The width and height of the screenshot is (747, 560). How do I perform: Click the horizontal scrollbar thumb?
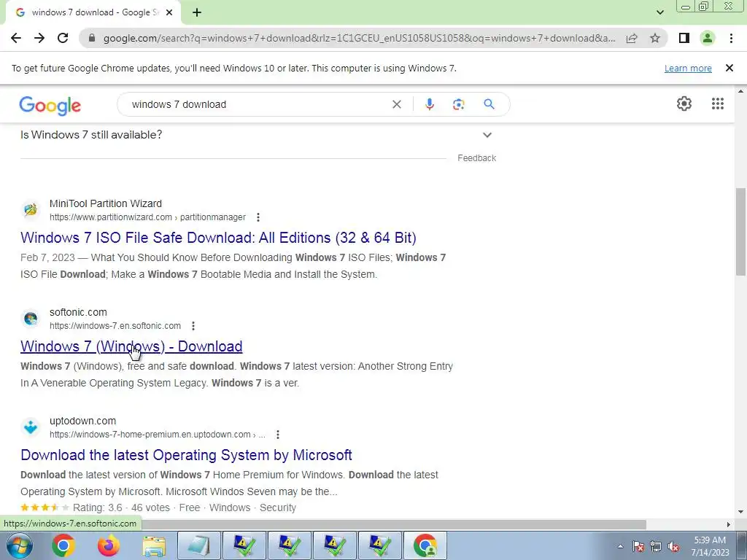[395, 524]
